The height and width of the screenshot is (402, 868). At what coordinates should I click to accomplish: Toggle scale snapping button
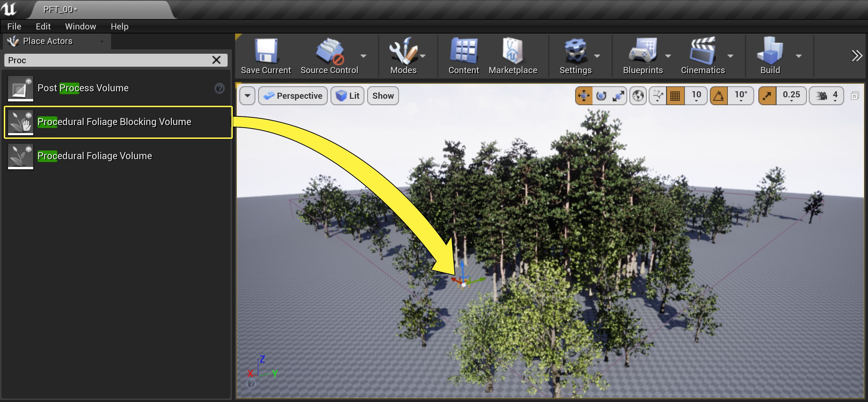tap(767, 96)
